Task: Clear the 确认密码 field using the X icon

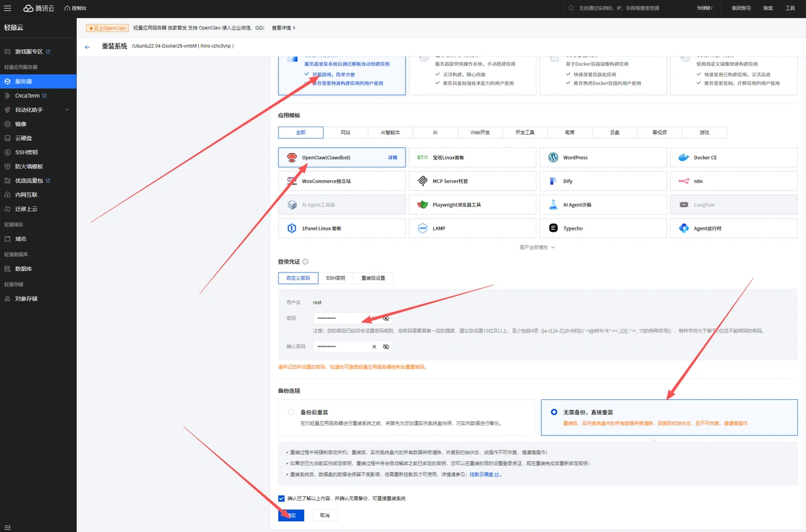Action: click(374, 347)
